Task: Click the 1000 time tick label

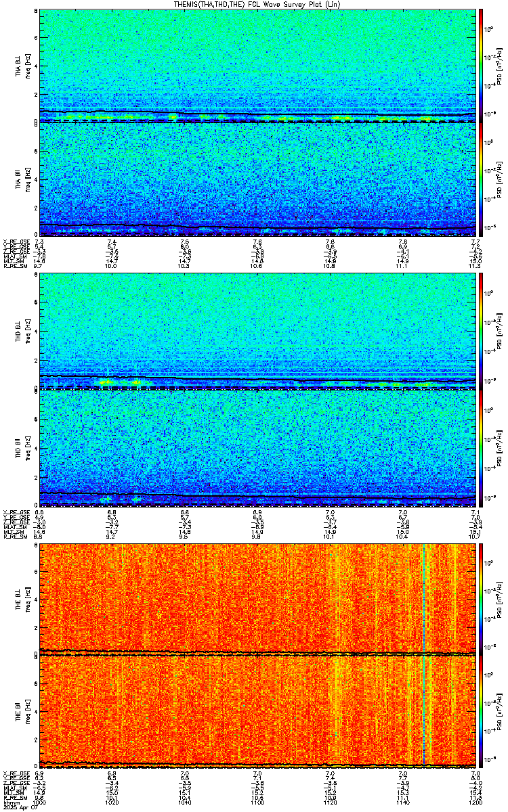Action: pos(40,803)
